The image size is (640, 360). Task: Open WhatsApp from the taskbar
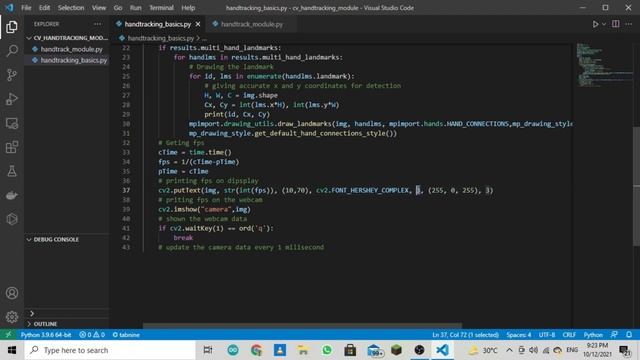pyautogui.click(x=327, y=350)
